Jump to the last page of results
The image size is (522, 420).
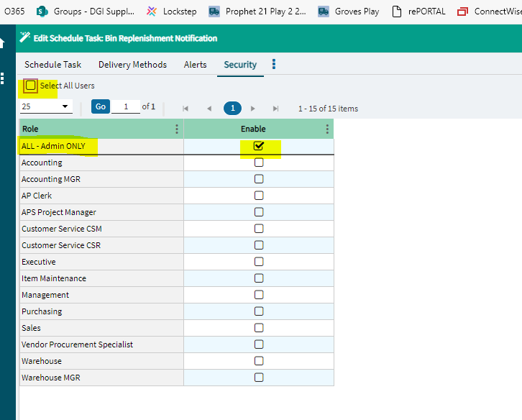click(275, 109)
